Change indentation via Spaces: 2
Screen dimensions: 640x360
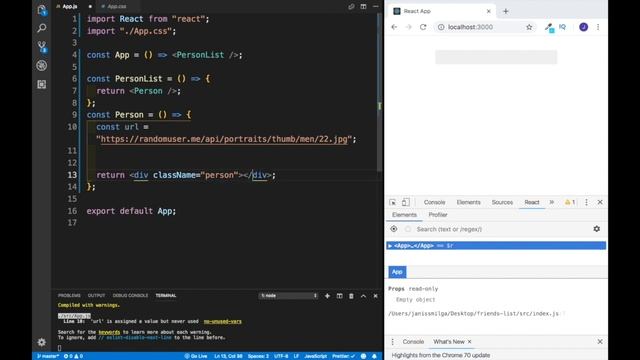tap(258, 356)
